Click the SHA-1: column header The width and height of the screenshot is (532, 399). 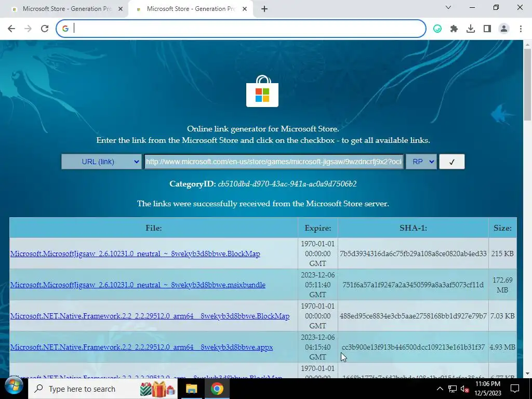coord(413,228)
